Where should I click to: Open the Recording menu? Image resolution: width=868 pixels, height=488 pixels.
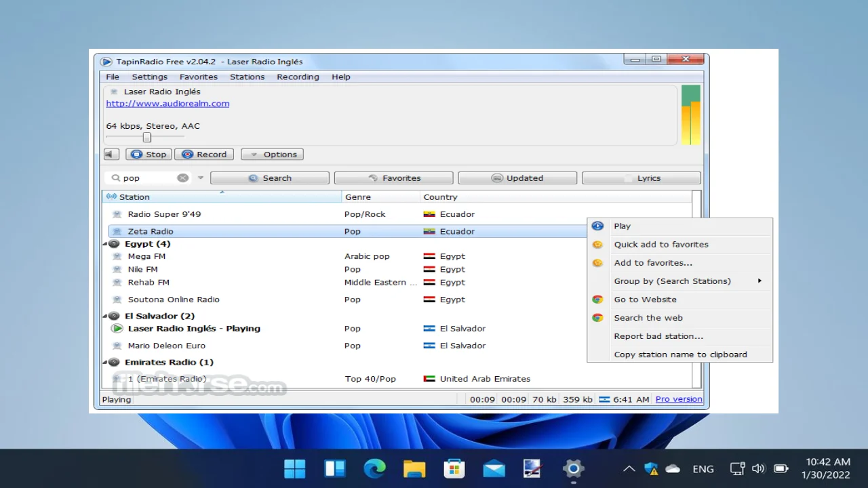tap(298, 77)
